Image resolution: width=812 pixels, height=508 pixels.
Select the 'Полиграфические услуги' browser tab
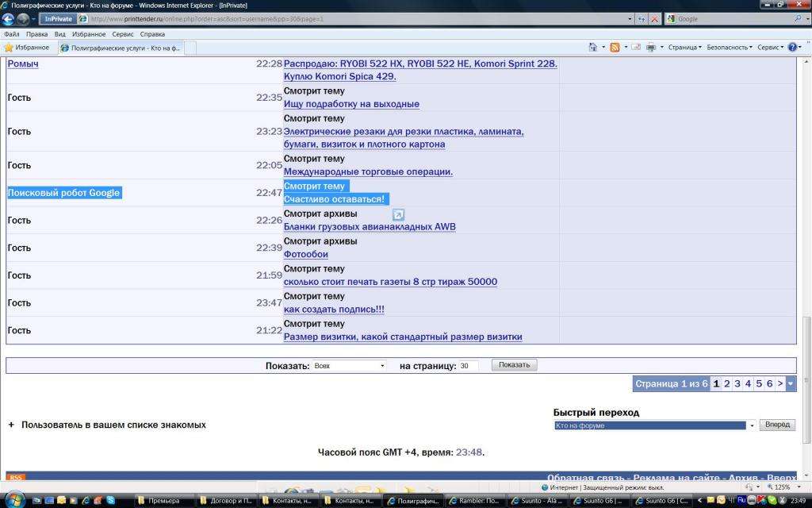click(123, 48)
